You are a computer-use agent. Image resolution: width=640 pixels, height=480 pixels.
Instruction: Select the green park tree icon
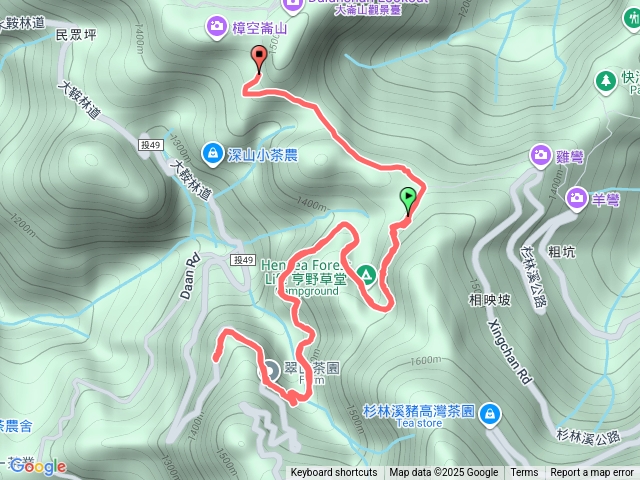[606, 81]
